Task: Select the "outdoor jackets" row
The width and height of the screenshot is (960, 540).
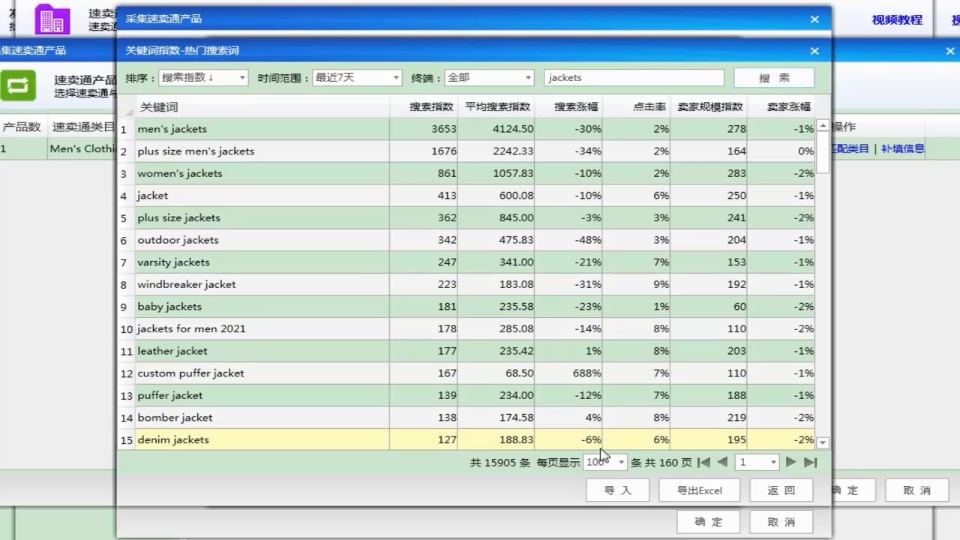Action: 467,240
